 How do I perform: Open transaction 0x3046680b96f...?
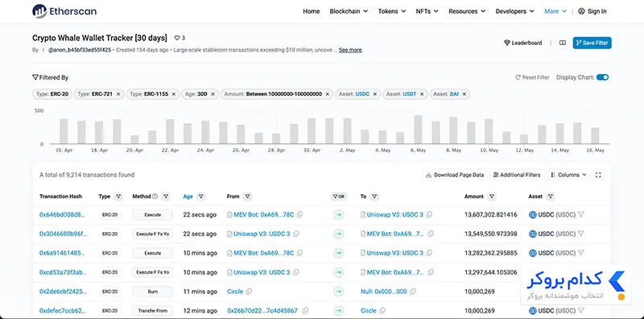point(64,234)
